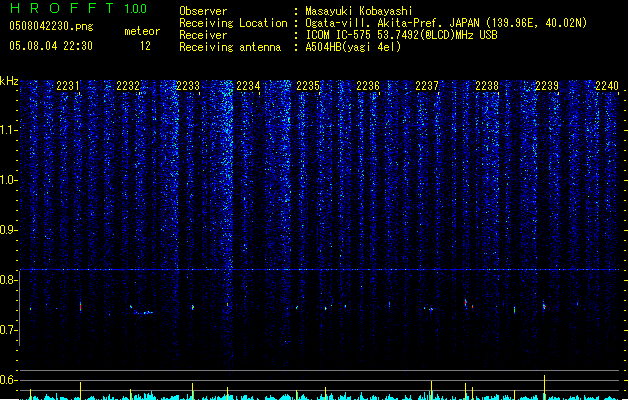The image size is (629, 400).
Task: Click the 0.9 kHz axis label
Action: [8, 230]
